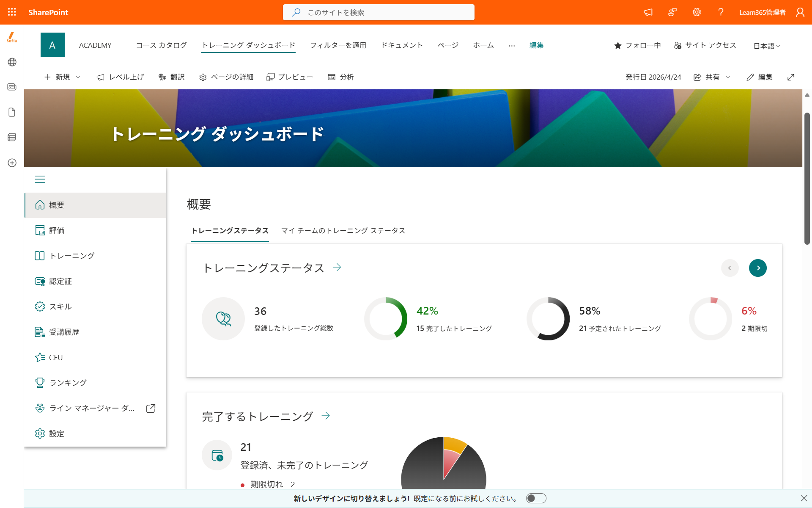
Task: Expand the 共有 share dropdown chevron
Action: point(728,77)
